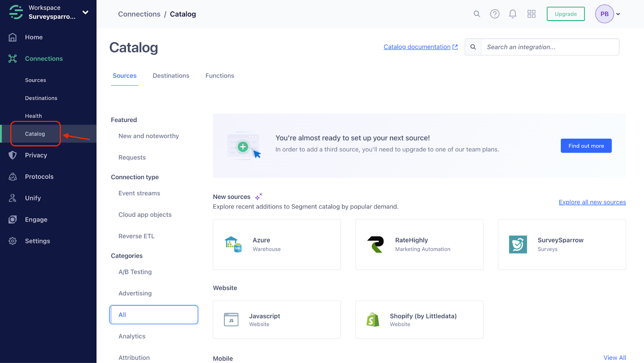Viewport: 644px width, 363px height.
Task: Switch to the Functions tab
Action: [219, 76]
